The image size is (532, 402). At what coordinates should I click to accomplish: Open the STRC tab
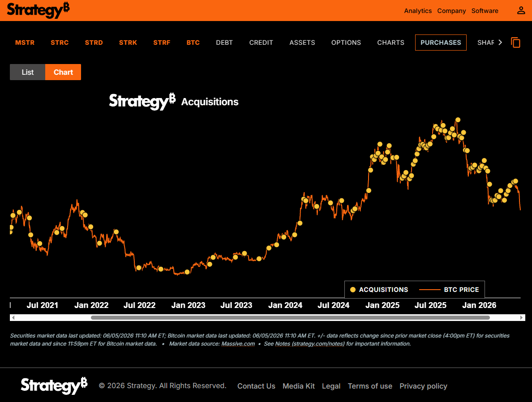pos(60,43)
